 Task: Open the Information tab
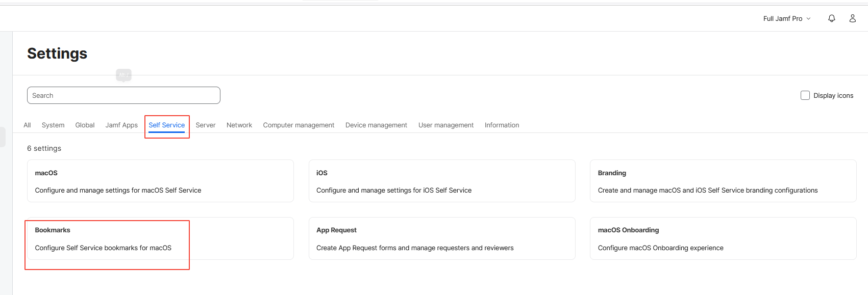coord(502,125)
